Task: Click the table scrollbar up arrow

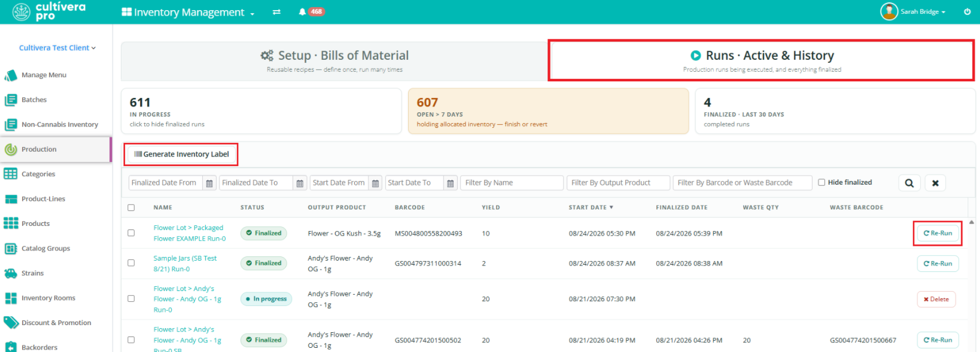Action: [972, 222]
